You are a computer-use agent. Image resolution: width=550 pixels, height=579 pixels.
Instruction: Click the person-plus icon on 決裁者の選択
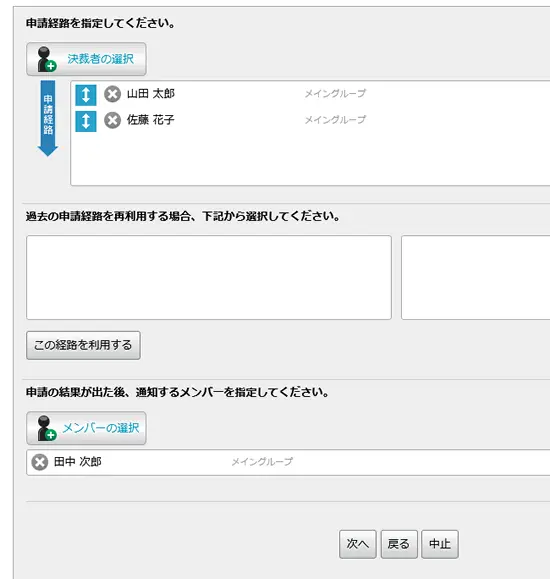click(47, 59)
